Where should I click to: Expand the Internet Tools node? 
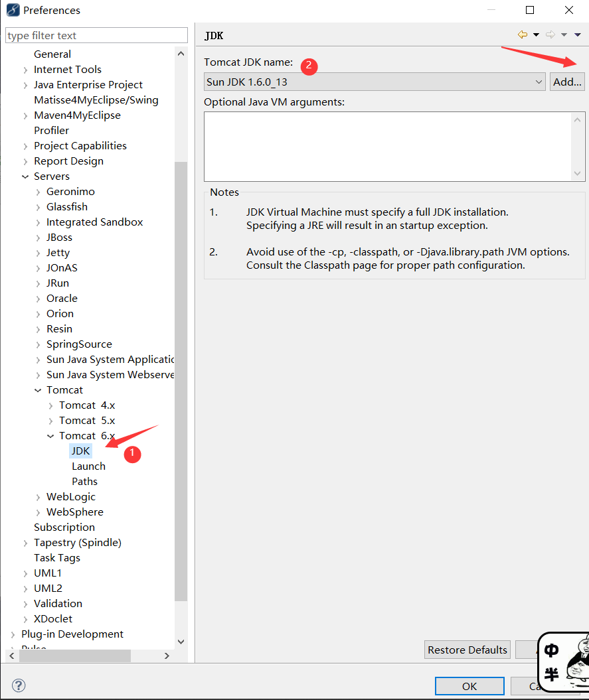pyautogui.click(x=25, y=70)
